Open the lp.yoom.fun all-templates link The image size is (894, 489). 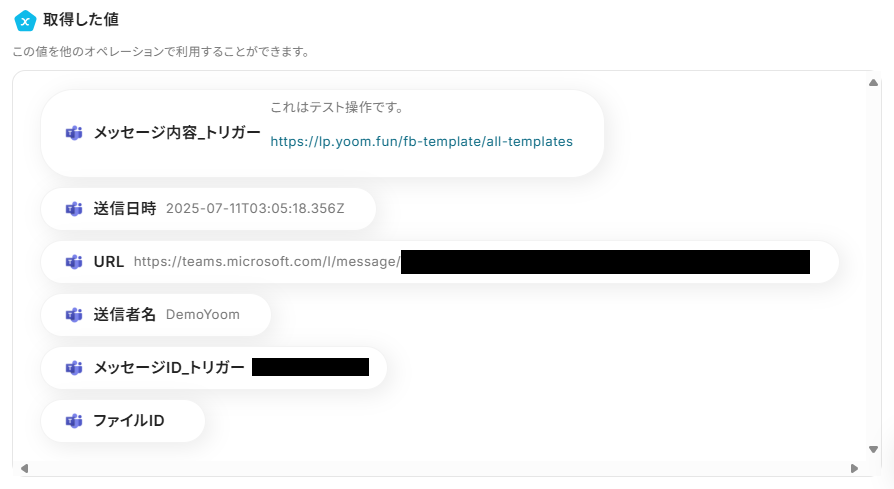(x=421, y=142)
